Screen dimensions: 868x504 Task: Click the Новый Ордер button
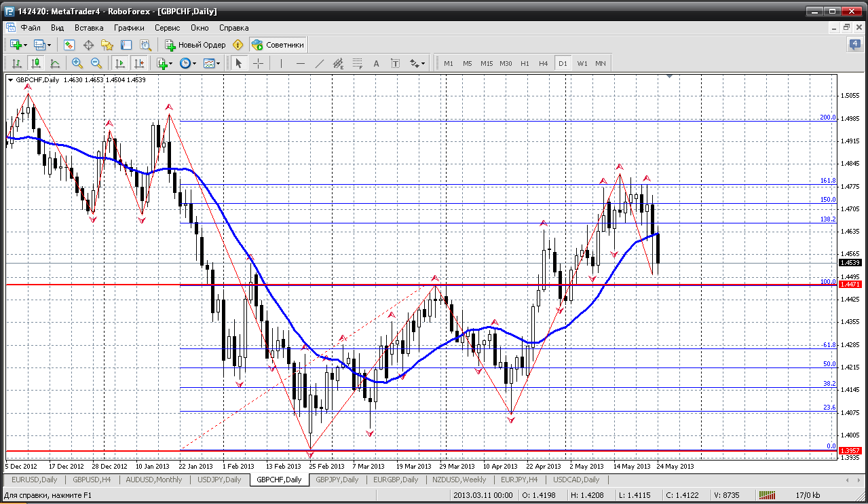[x=195, y=45]
